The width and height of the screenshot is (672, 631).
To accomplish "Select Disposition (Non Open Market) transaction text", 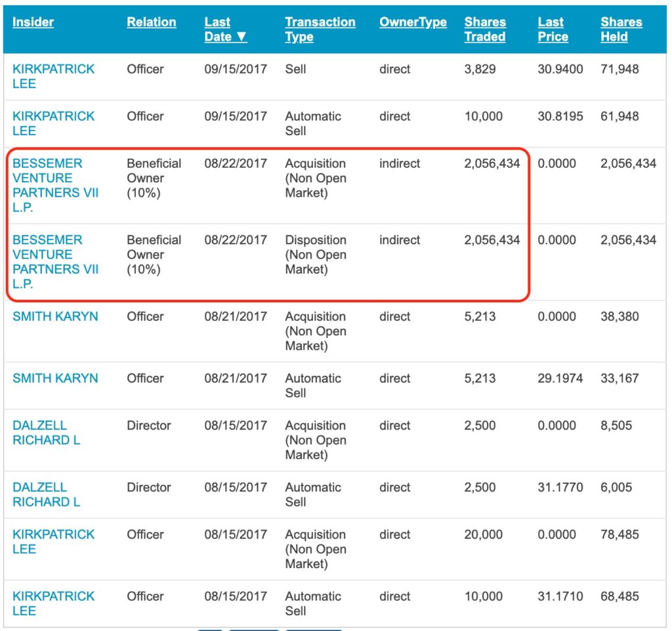I will pyautogui.click(x=316, y=254).
